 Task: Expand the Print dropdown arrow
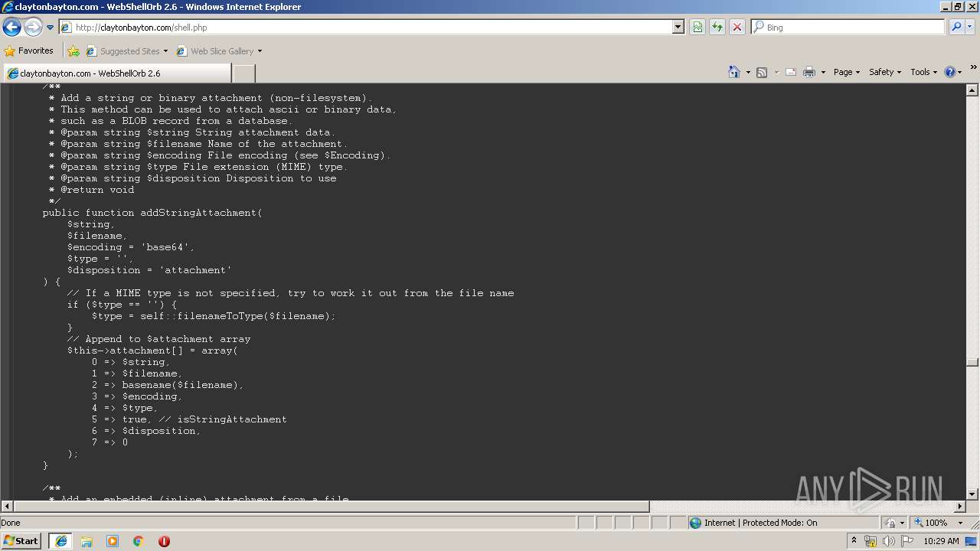click(x=823, y=73)
